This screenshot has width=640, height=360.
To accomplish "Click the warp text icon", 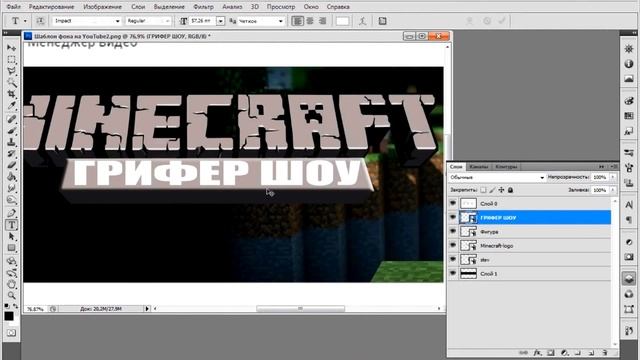I will tap(362, 21).
